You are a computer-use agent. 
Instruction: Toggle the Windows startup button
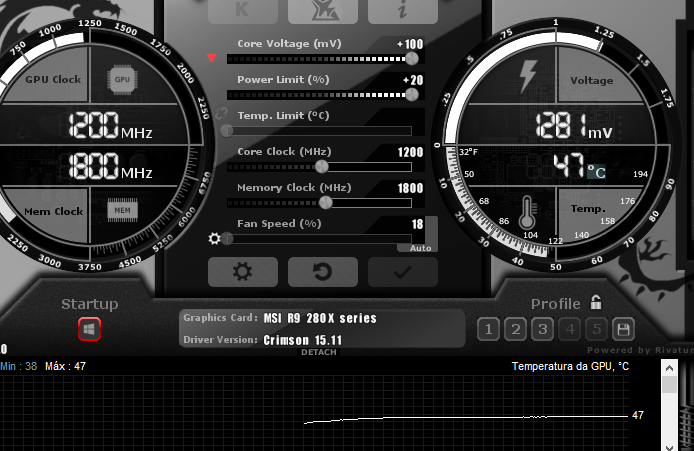pyautogui.click(x=89, y=329)
